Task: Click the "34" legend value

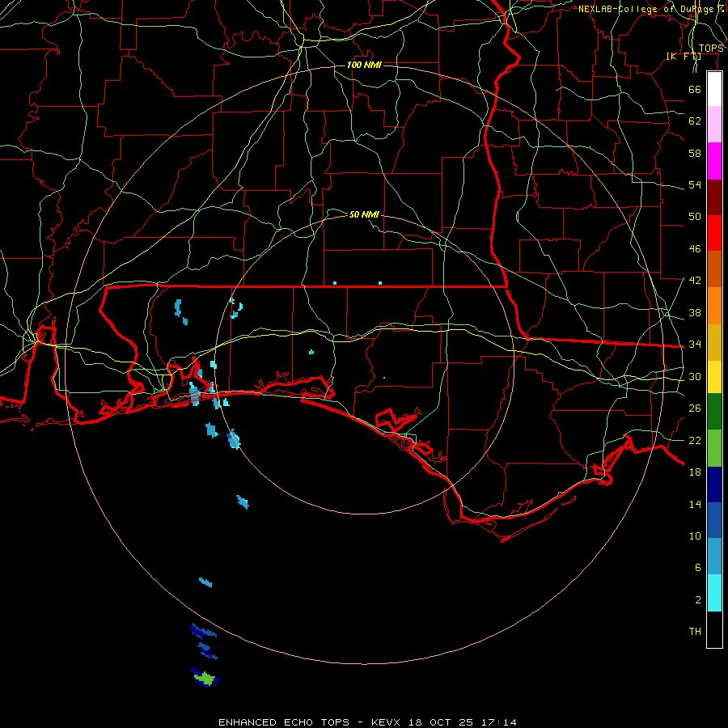Action: point(695,345)
